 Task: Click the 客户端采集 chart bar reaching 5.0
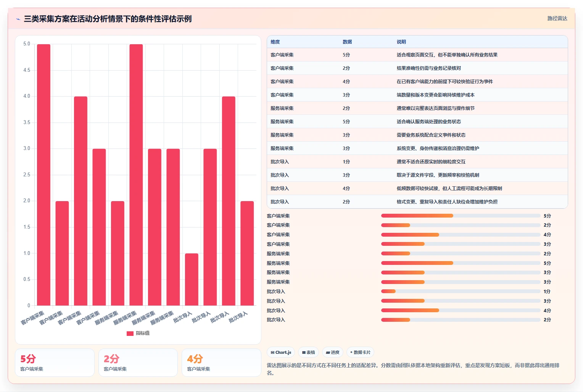pos(43,175)
